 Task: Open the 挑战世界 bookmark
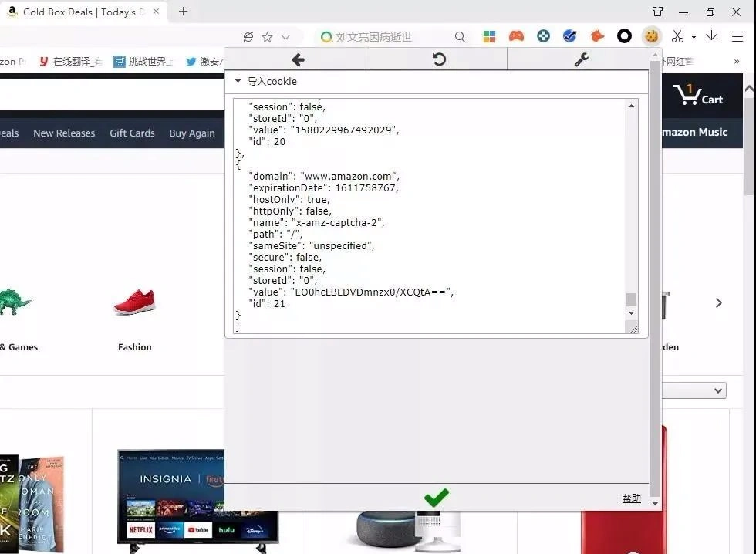pos(143,61)
